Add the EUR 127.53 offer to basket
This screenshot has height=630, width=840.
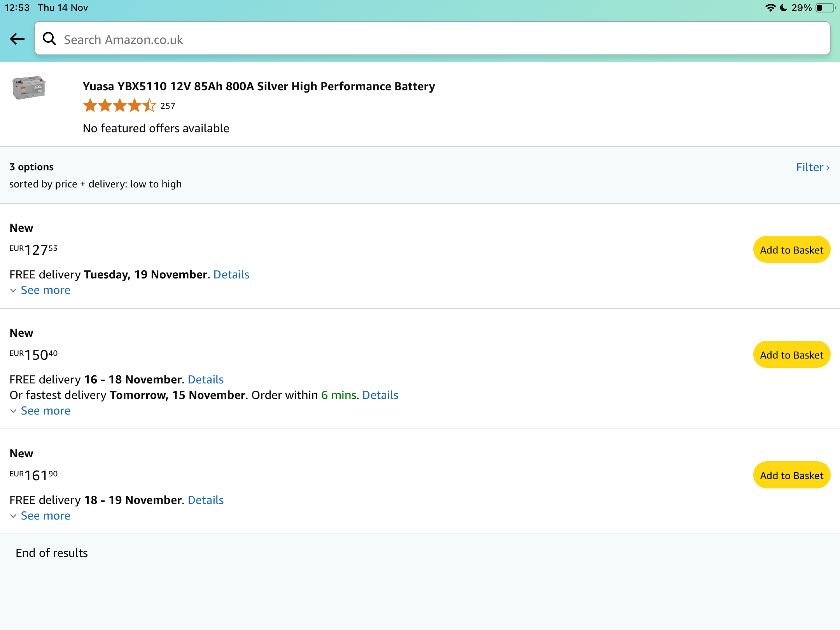792,250
